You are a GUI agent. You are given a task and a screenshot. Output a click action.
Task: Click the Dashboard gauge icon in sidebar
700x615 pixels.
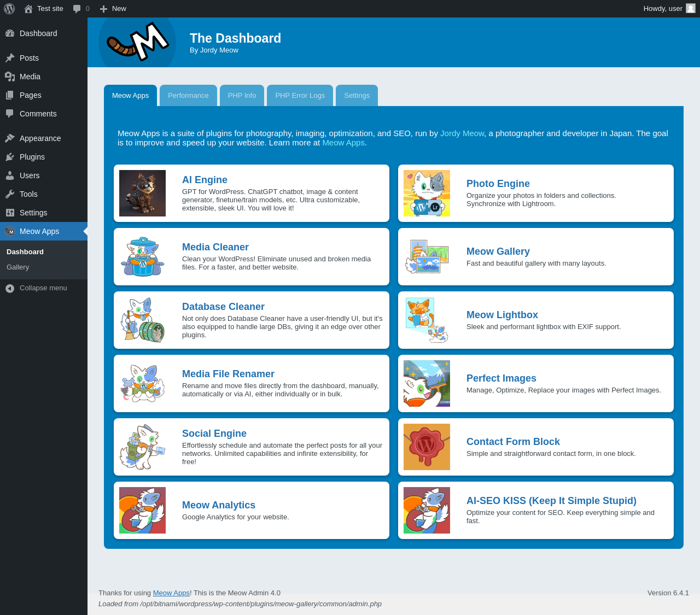(x=10, y=33)
